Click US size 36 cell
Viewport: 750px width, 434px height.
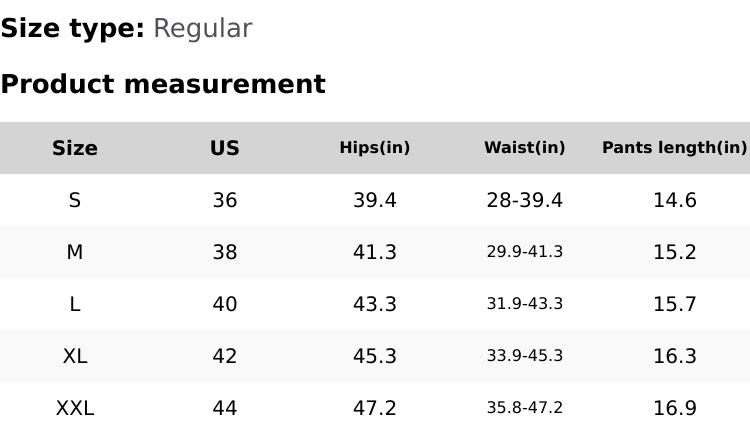coord(225,200)
